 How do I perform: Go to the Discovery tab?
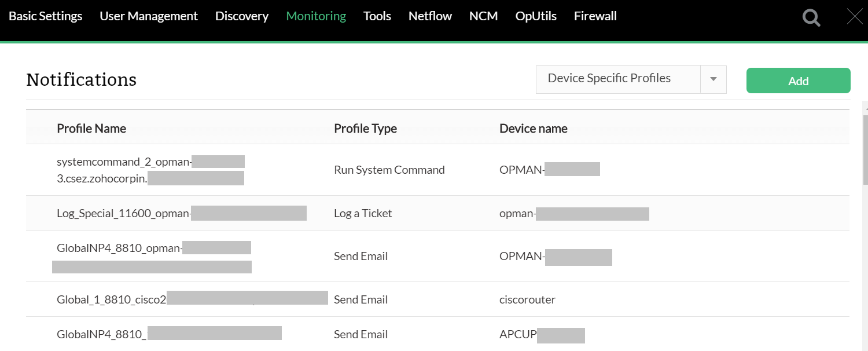pos(242,16)
